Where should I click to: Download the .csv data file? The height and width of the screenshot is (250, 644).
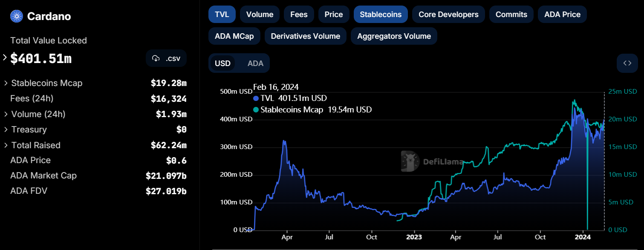coord(166,58)
